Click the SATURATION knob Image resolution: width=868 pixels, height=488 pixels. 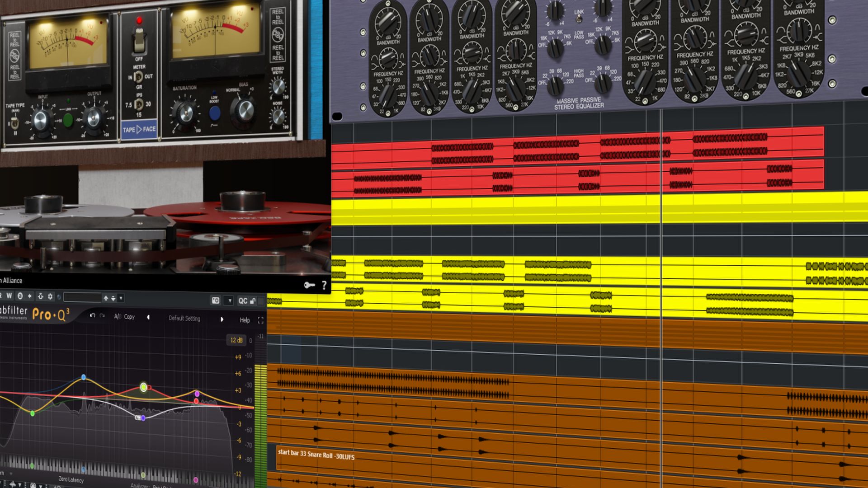coord(185,113)
